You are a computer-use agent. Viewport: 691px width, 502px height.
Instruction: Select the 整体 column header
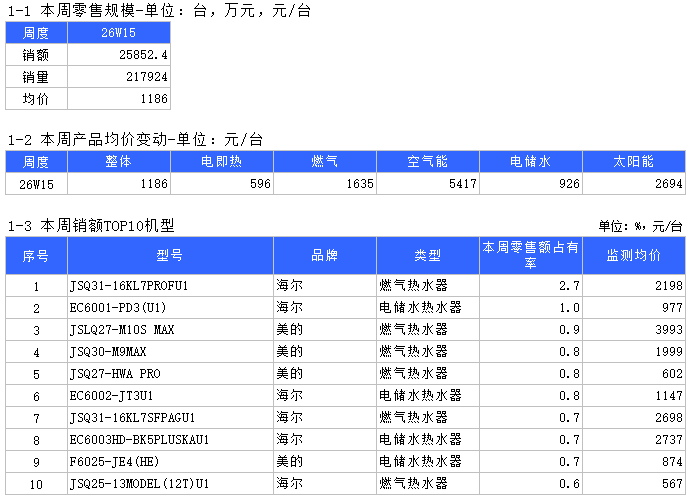[x=119, y=161]
